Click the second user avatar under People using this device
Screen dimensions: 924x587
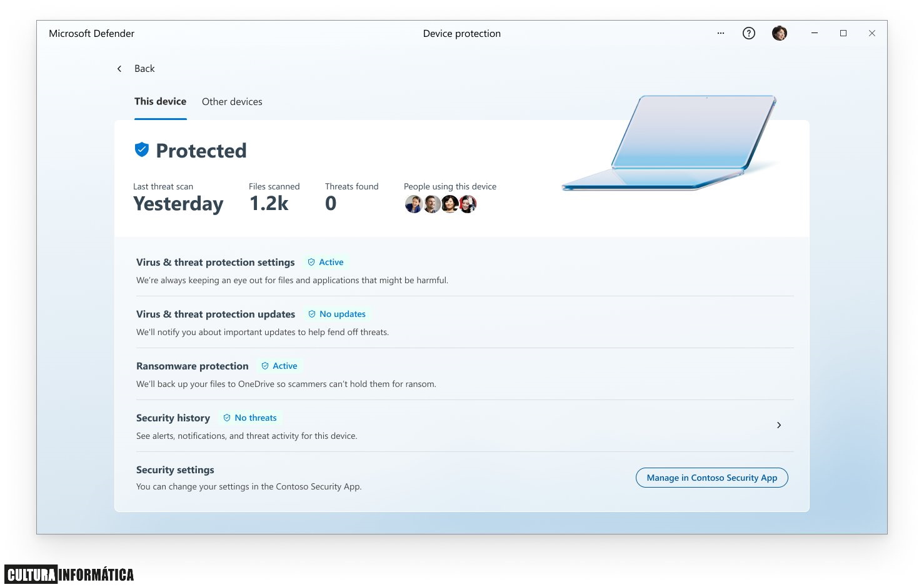tap(431, 204)
